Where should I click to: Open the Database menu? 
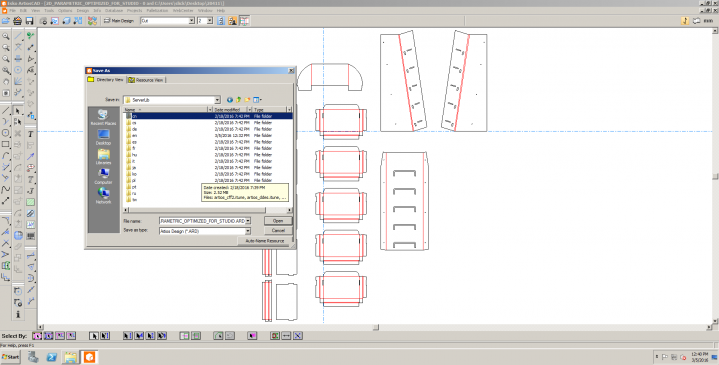tap(114, 10)
